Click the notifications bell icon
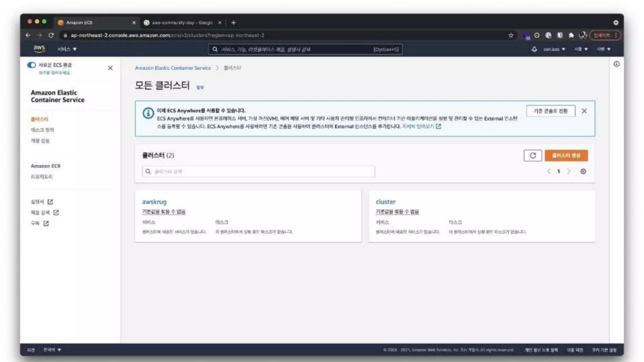The width and height of the screenshot is (644, 362). click(x=534, y=49)
